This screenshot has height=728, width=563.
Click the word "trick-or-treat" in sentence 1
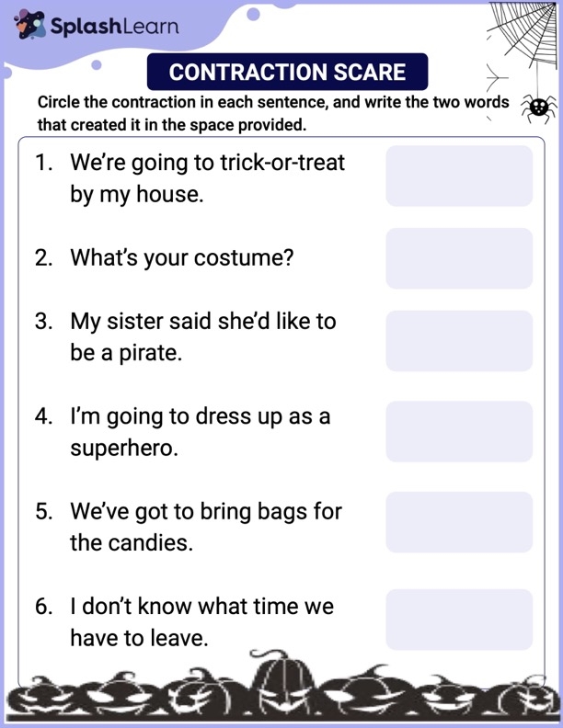pyautogui.click(x=282, y=164)
